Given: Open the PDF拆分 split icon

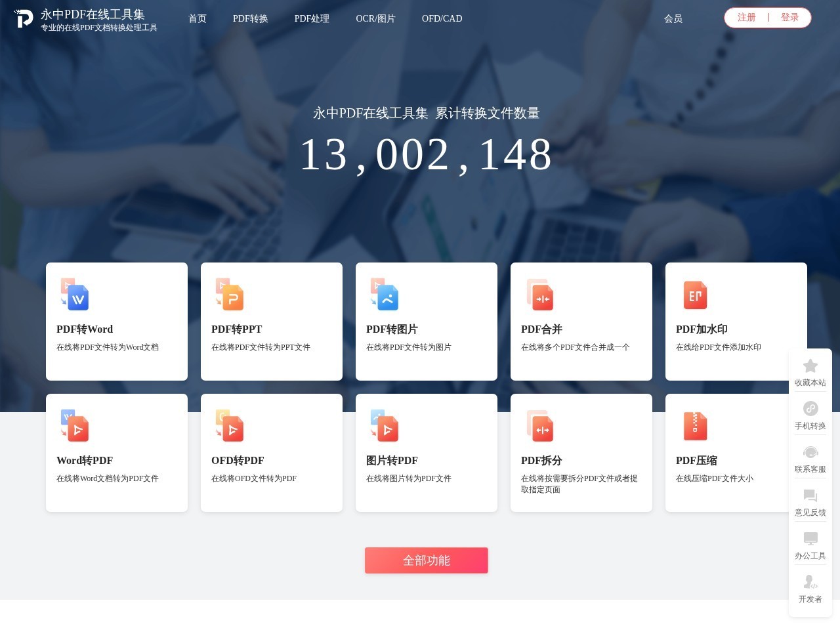Looking at the screenshot, I should (x=539, y=426).
